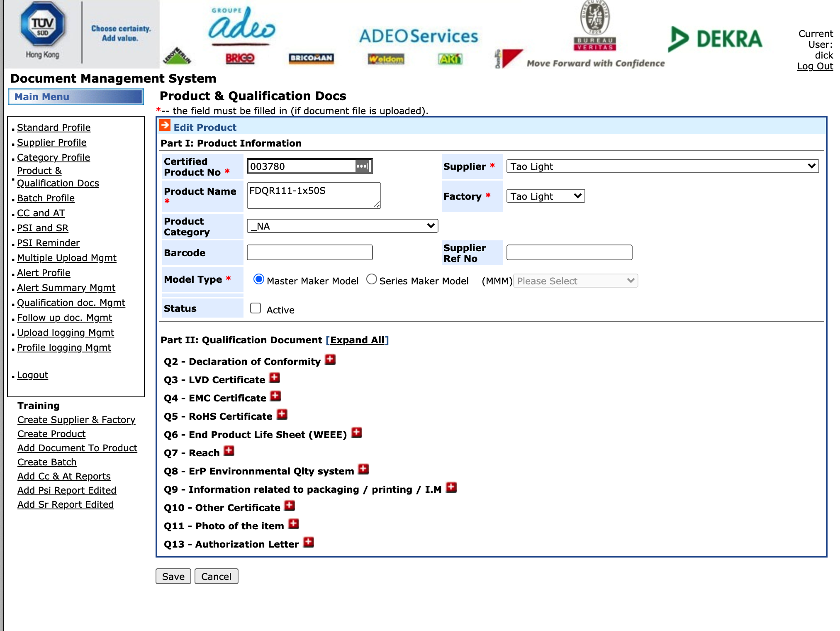Open Upload logging Mgmt menu item
The width and height of the screenshot is (840, 631).
66,333
